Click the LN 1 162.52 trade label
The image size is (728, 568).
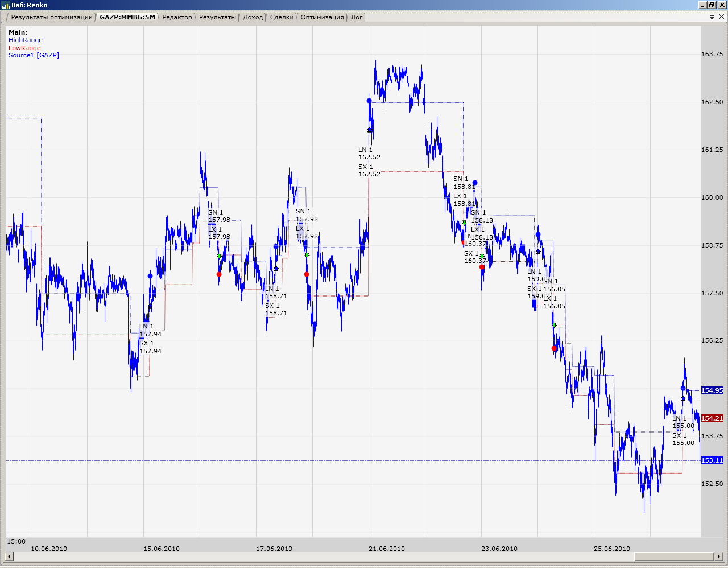(369, 154)
